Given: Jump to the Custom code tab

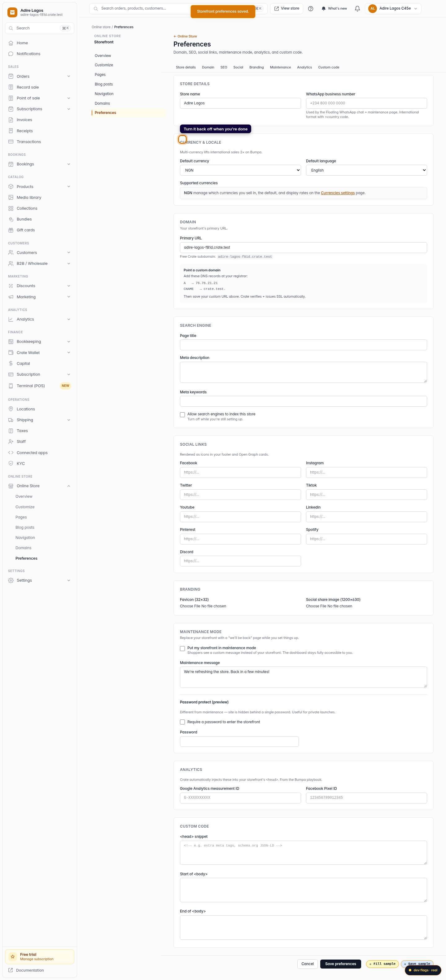Looking at the screenshot, I should coord(329,67).
